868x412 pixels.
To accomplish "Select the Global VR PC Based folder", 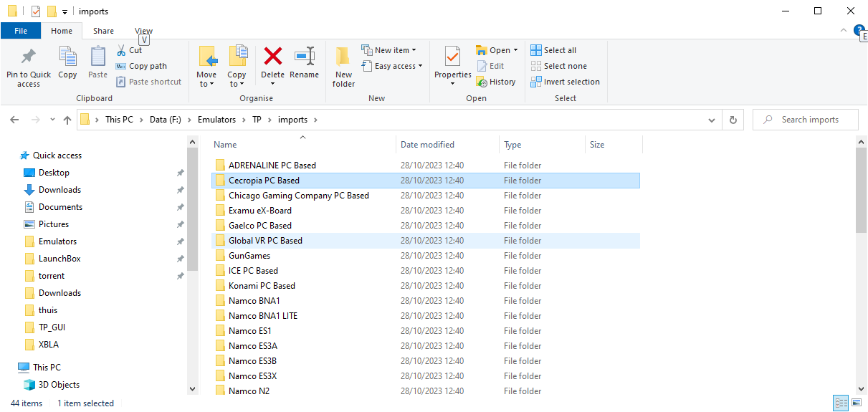I will 426,241.
